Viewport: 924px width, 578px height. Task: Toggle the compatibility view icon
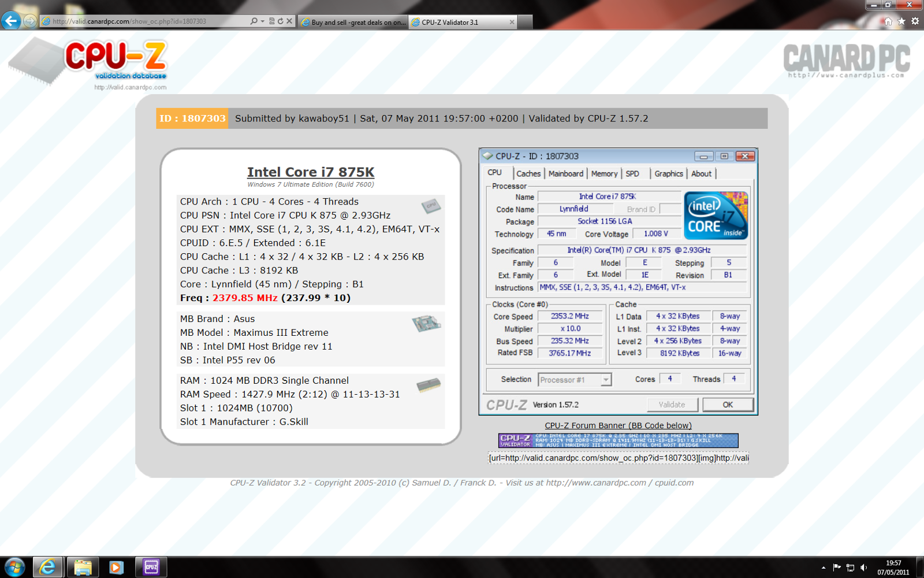pos(272,21)
